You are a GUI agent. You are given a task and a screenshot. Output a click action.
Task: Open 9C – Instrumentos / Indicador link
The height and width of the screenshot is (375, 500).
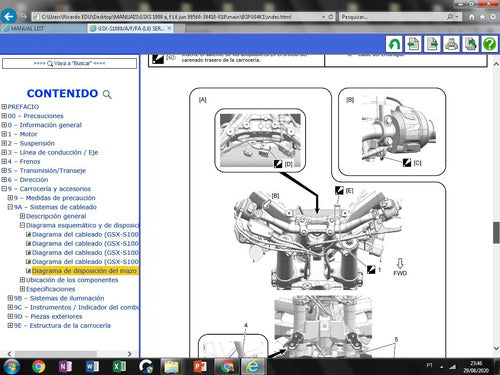click(76, 307)
